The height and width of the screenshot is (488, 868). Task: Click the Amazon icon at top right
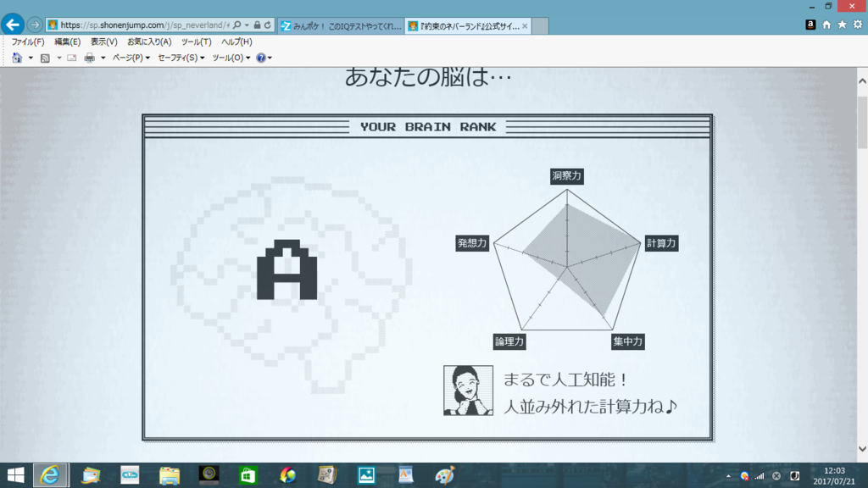[x=811, y=25]
